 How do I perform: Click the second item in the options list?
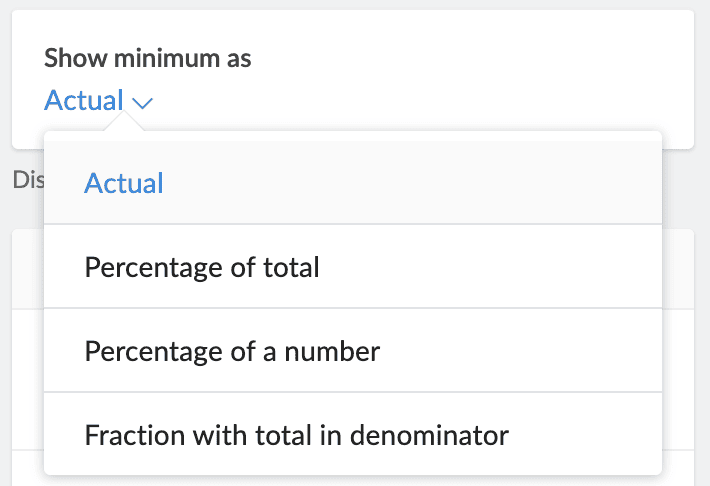202,267
